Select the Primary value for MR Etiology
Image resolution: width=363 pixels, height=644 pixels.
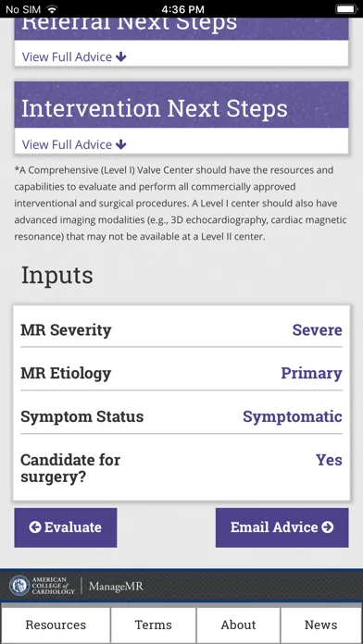click(x=311, y=373)
